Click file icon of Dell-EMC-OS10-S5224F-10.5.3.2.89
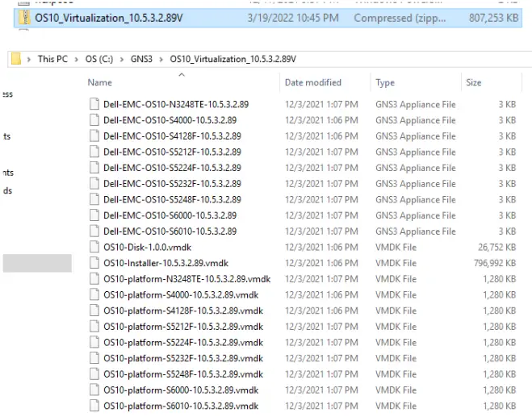 coord(94,168)
